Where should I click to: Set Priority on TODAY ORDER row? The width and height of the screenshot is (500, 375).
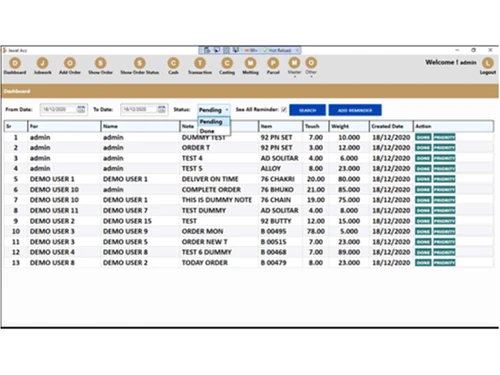click(444, 263)
